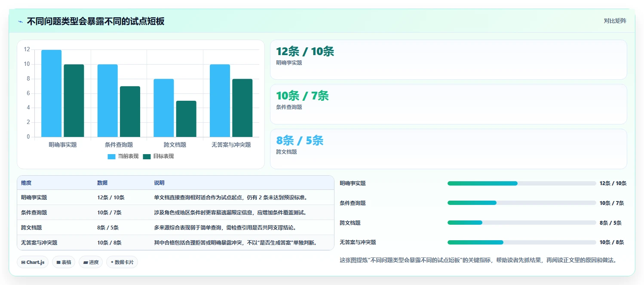Screen dimensions: 644x285
Task: Click the 表格 tag chip
Action: tap(64, 262)
